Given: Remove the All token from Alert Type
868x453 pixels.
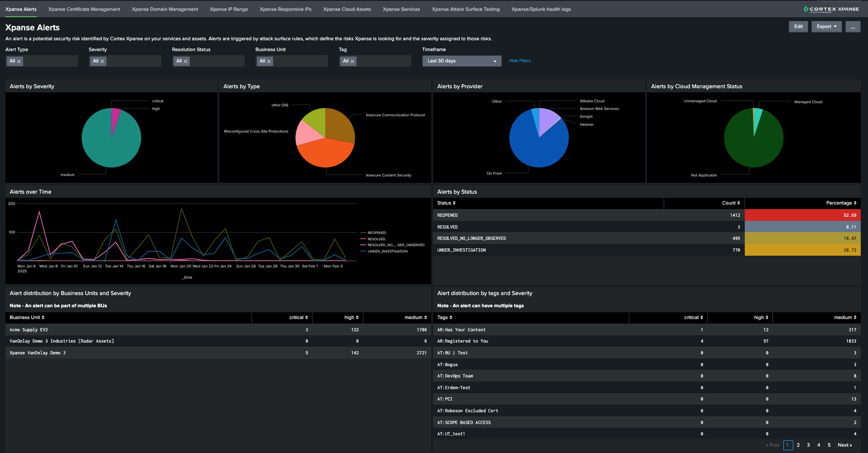Looking at the screenshot, I should coord(19,61).
